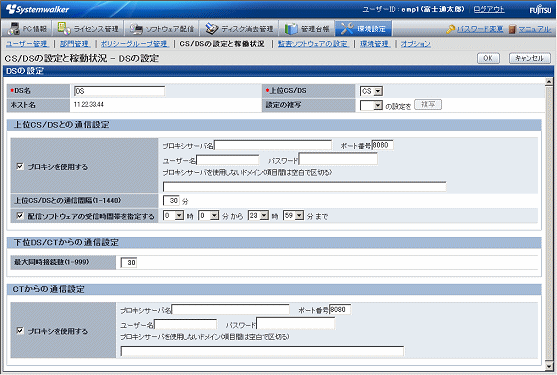This screenshot has height=375, width=557.
Task: Go to オプション submenu
Action: (x=416, y=44)
